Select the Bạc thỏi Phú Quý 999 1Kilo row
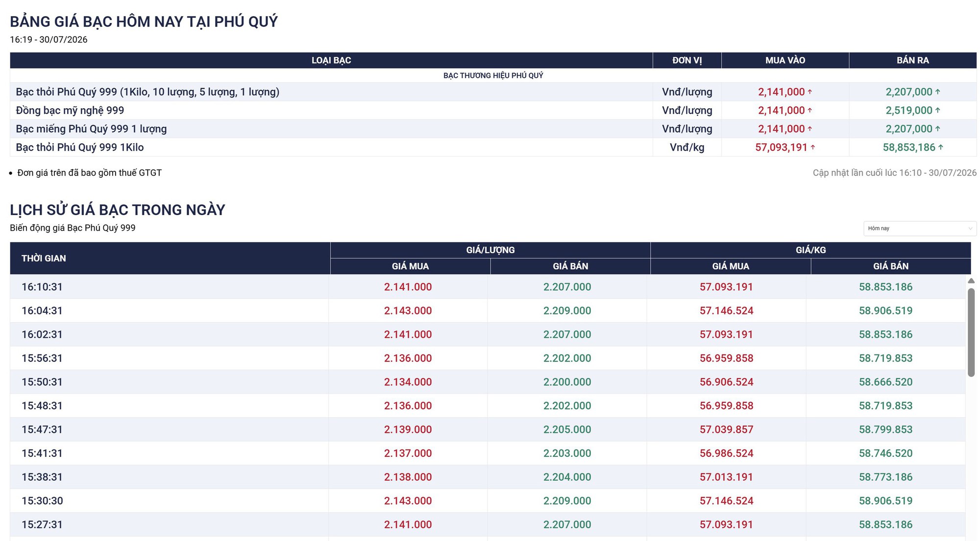 (493, 147)
